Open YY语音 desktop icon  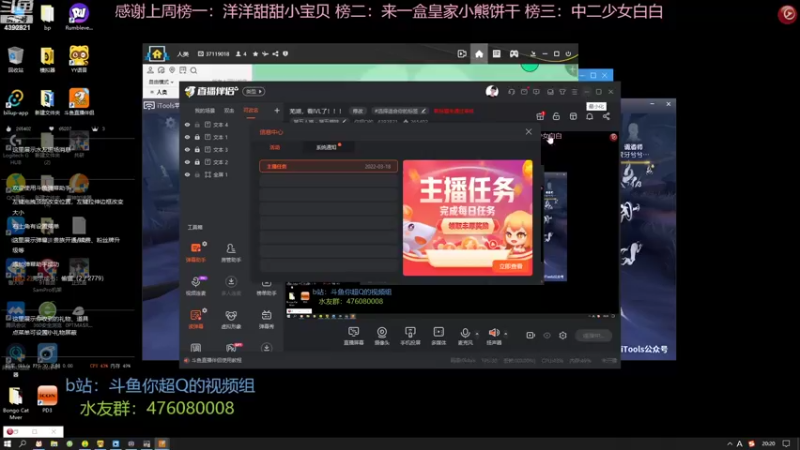[x=79, y=59]
